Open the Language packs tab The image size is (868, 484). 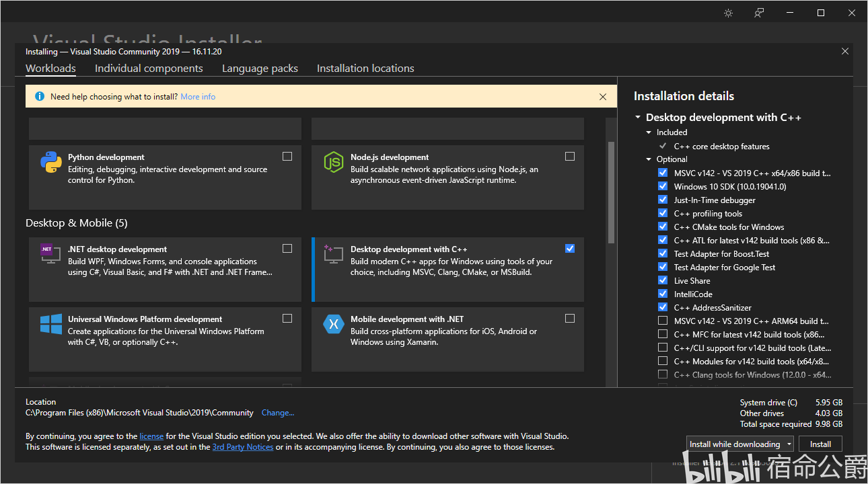(260, 69)
